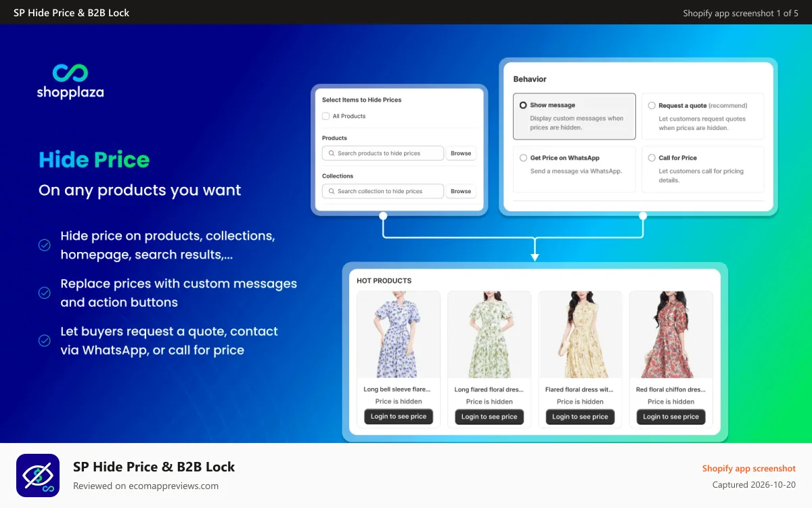Click search icon in products field

332,153
